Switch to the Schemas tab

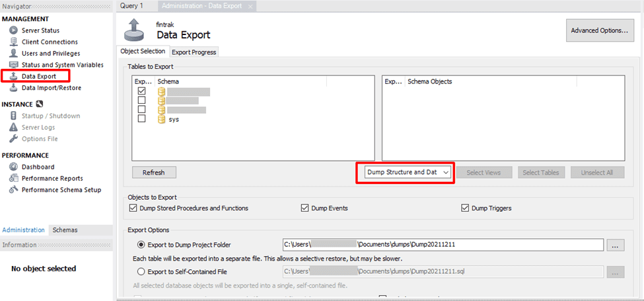click(x=65, y=230)
